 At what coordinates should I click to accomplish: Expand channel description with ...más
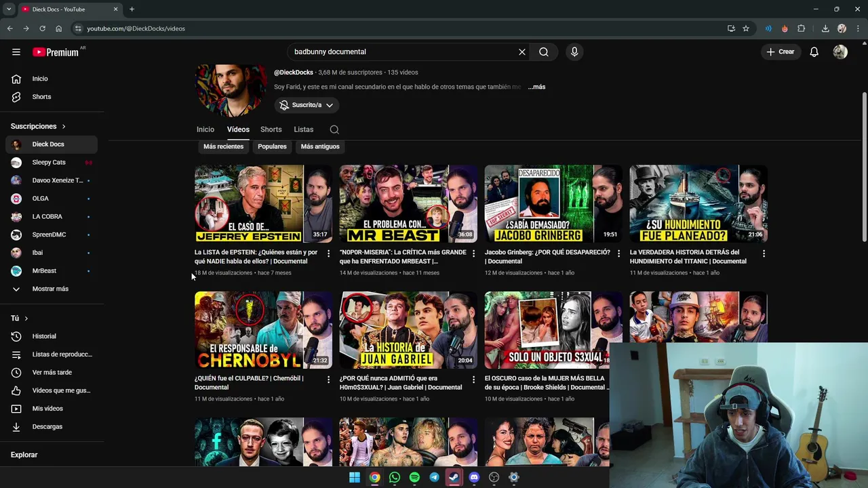pos(536,87)
